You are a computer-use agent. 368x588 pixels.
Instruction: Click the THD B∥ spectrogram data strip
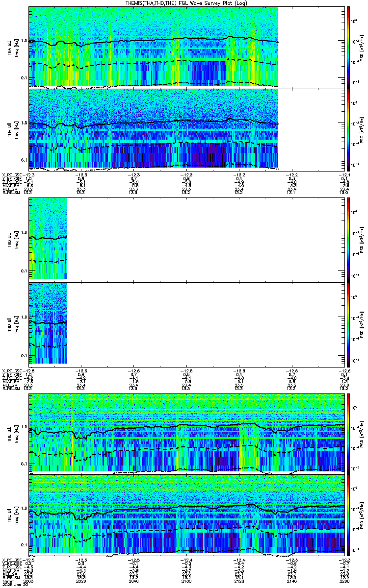[48, 322]
